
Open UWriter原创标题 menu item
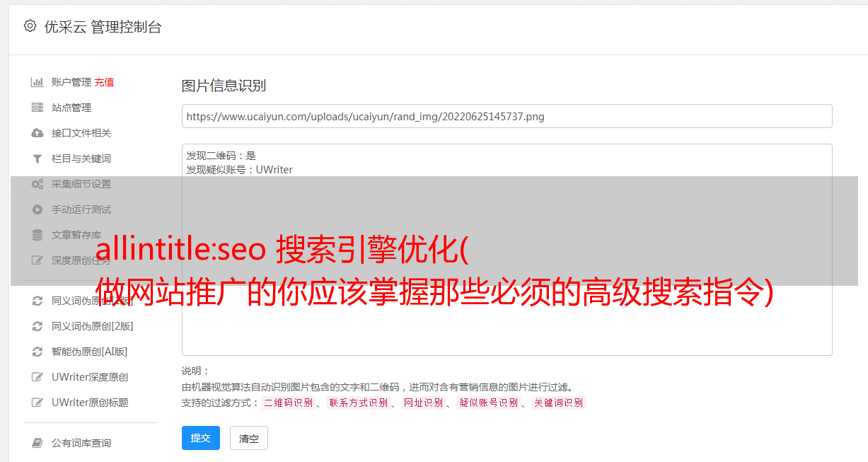click(90, 403)
